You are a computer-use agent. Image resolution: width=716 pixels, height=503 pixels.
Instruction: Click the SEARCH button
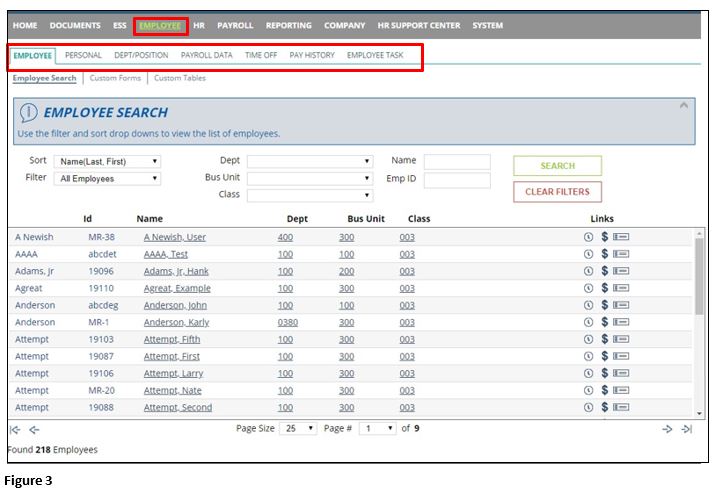tap(558, 166)
